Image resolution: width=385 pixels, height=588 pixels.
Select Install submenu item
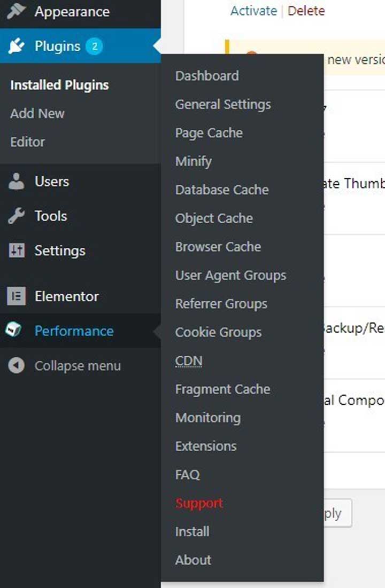click(192, 532)
